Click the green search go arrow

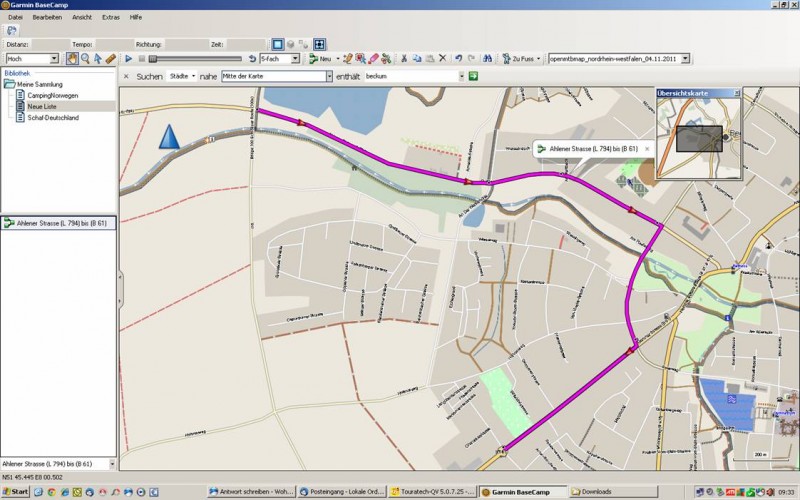tap(473, 76)
